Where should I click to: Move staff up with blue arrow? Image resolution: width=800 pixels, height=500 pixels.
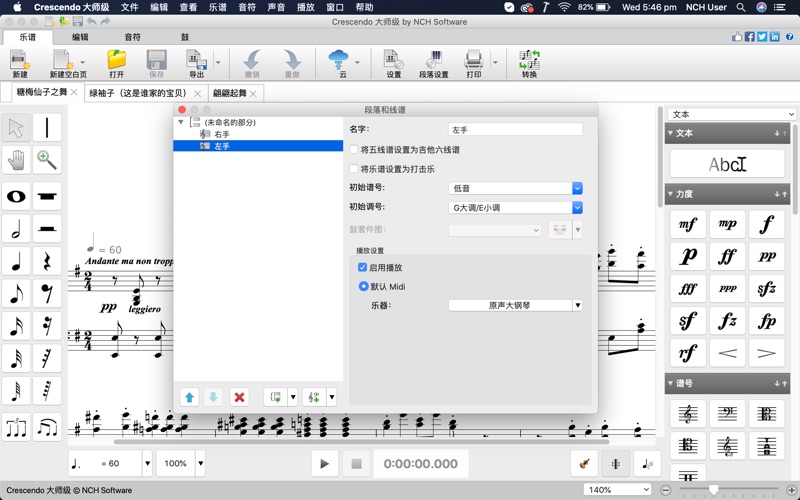189,397
